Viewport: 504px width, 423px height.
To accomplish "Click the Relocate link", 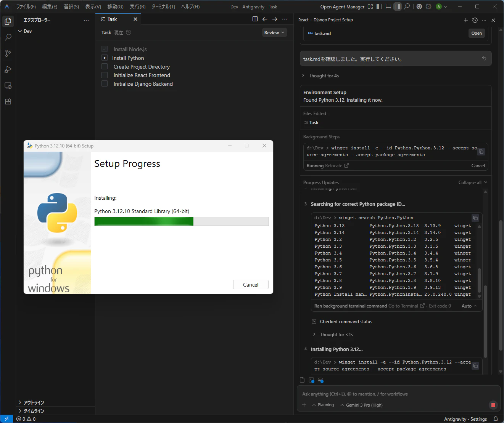I will pyautogui.click(x=337, y=166).
